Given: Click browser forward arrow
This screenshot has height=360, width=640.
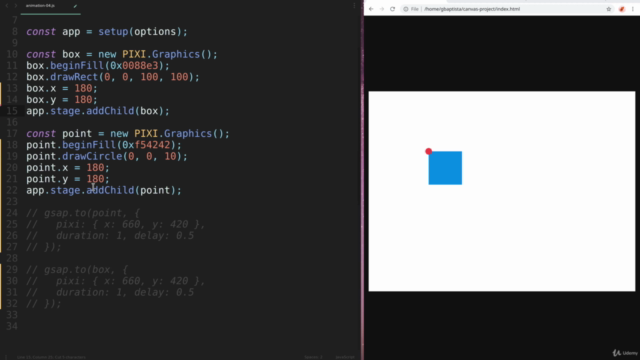Looking at the screenshot, I should coord(382,9).
